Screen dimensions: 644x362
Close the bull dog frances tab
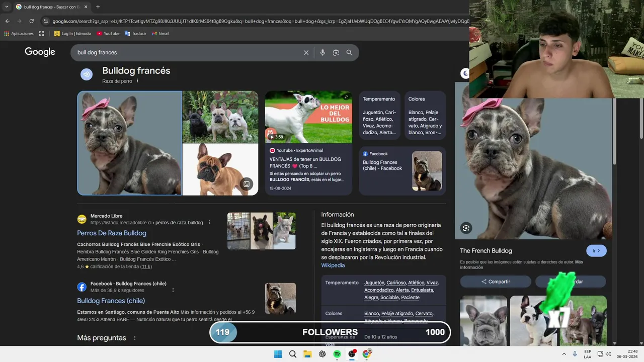click(87, 7)
